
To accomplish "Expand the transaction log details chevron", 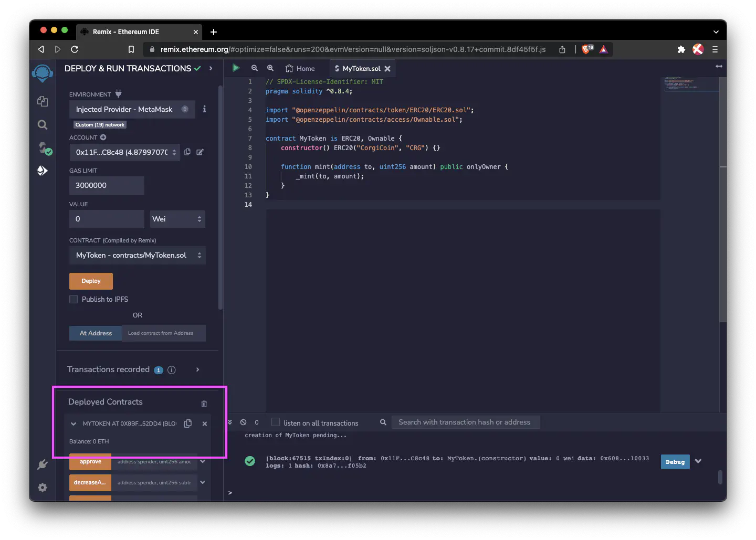I will [698, 461].
